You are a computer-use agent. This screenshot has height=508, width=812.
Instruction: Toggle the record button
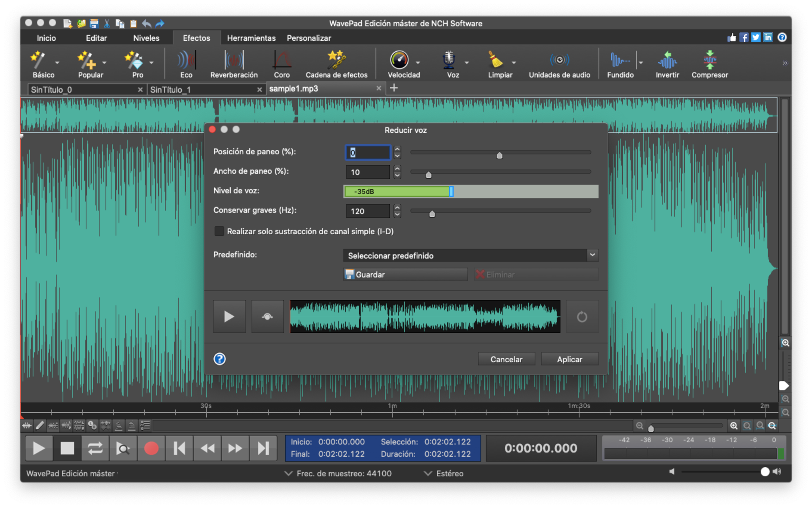click(151, 448)
